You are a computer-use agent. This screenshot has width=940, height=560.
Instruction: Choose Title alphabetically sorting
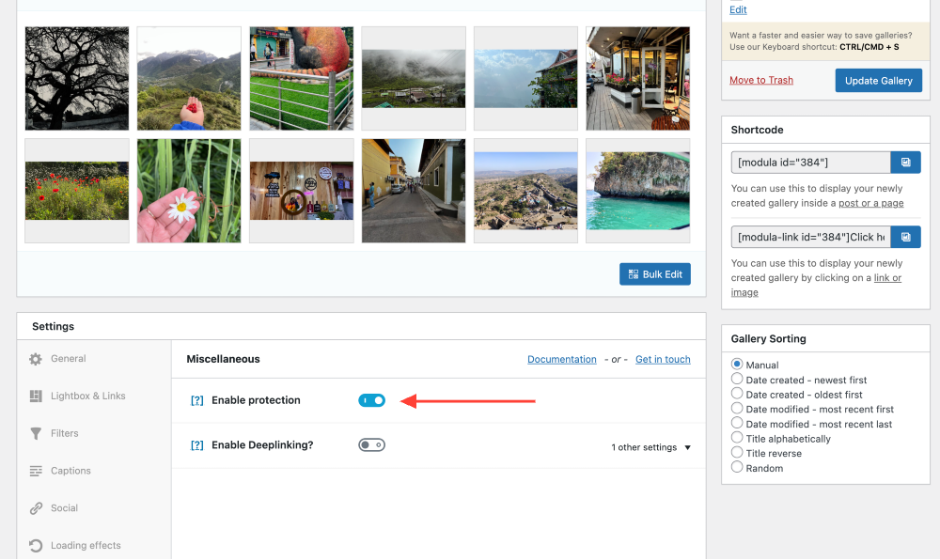[x=737, y=439]
